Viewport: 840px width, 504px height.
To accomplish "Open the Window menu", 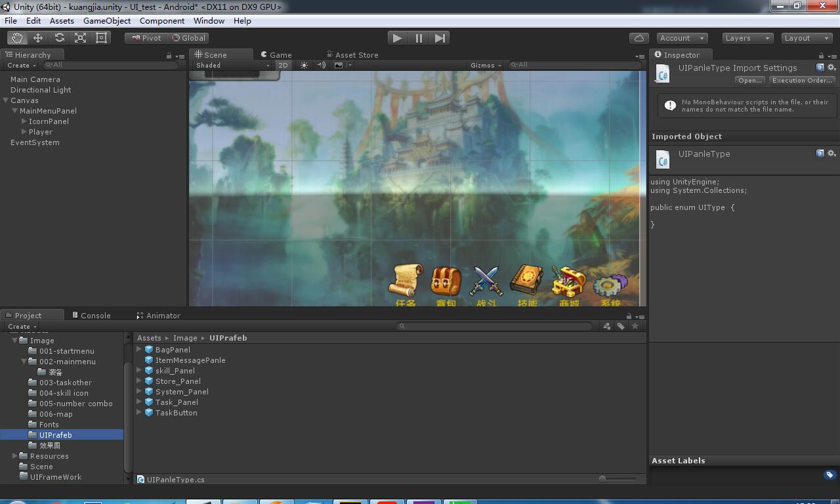I will pos(209,21).
